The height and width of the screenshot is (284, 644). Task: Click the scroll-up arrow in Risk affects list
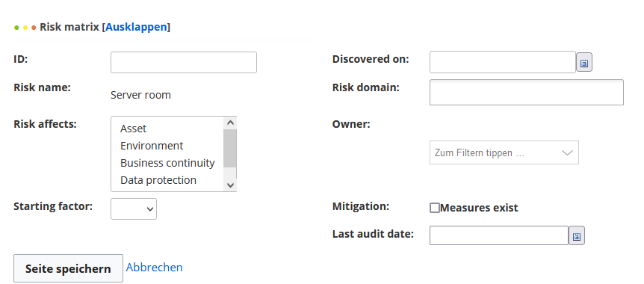pos(230,123)
